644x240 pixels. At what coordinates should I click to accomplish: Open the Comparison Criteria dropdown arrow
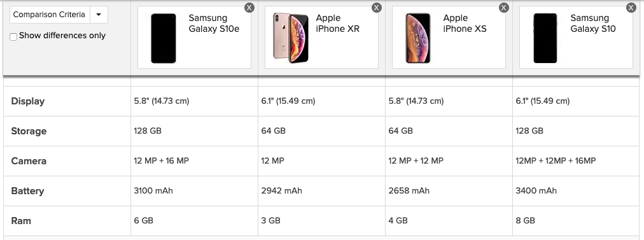click(x=99, y=15)
